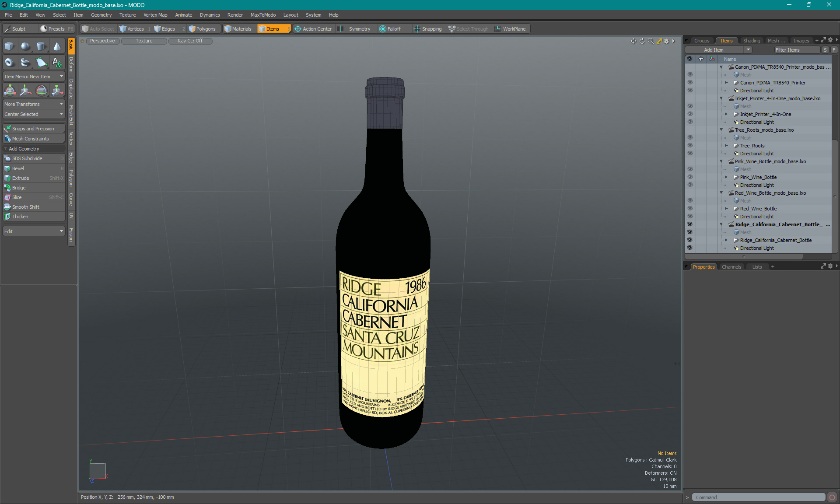Click the record button beside Command field
The image size is (840, 504).
point(832,497)
